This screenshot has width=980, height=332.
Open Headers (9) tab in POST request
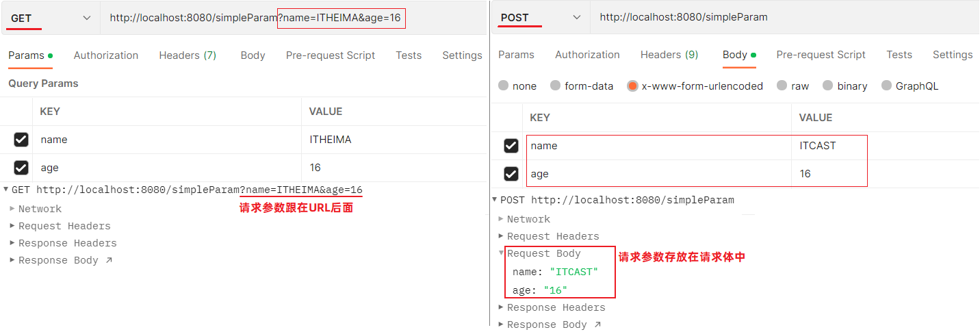[669, 55]
